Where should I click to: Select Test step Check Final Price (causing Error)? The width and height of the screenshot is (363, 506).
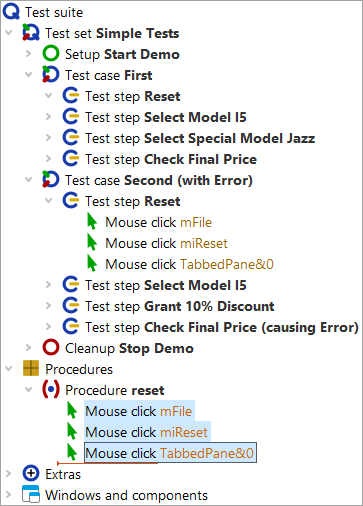222,327
